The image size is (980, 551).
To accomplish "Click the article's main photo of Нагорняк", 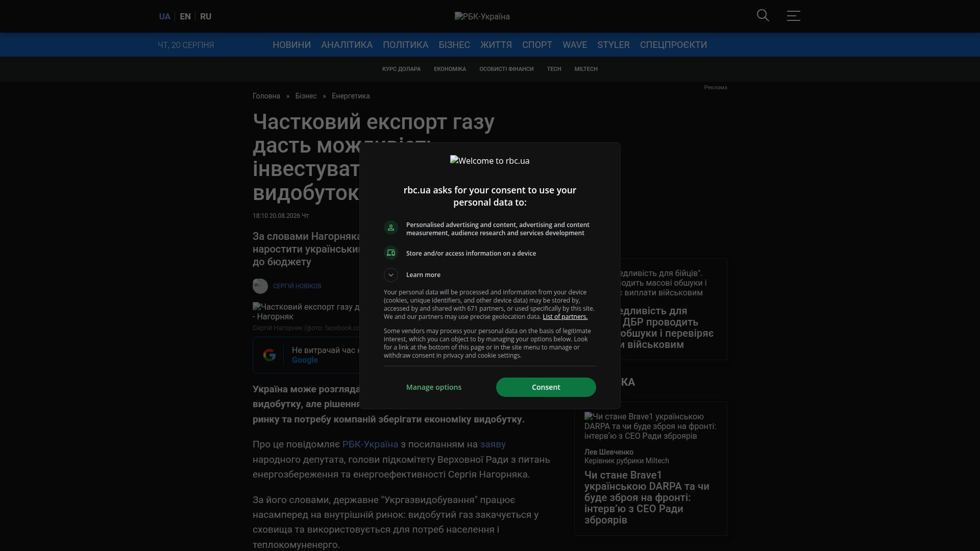I will tap(306, 312).
